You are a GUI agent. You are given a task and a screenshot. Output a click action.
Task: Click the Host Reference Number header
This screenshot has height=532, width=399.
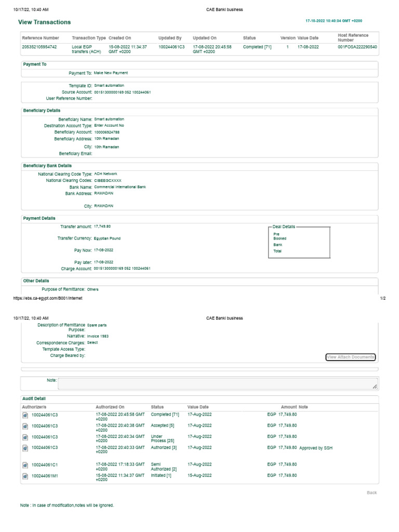click(x=353, y=37)
